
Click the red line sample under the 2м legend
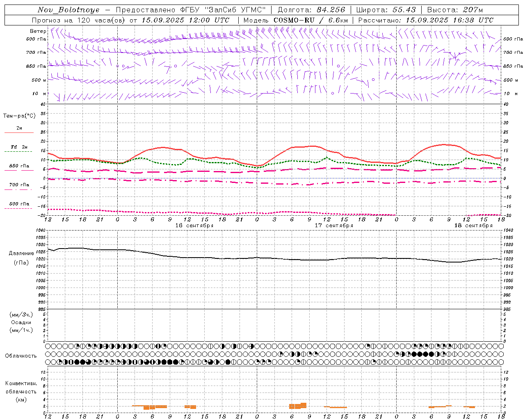point(19,133)
